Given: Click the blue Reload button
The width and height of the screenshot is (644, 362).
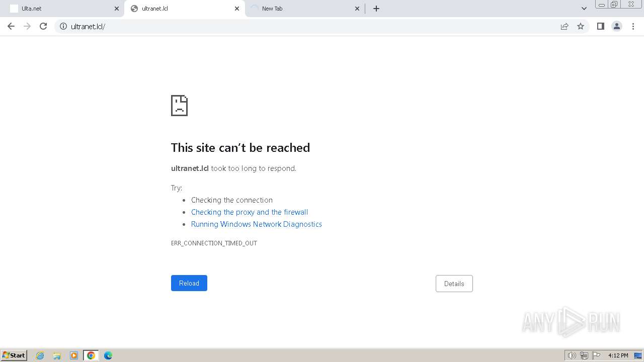Looking at the screenshot, I should [189, 283].
